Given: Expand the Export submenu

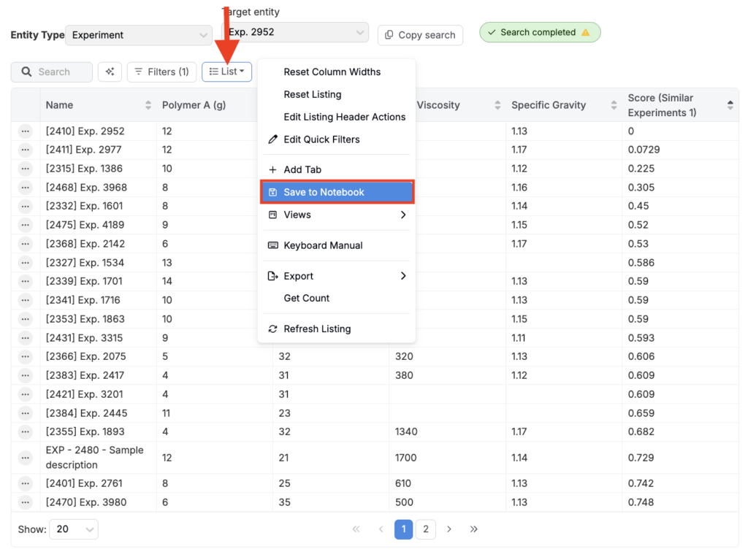Looking at the screenshot, I should click(337, 276).
